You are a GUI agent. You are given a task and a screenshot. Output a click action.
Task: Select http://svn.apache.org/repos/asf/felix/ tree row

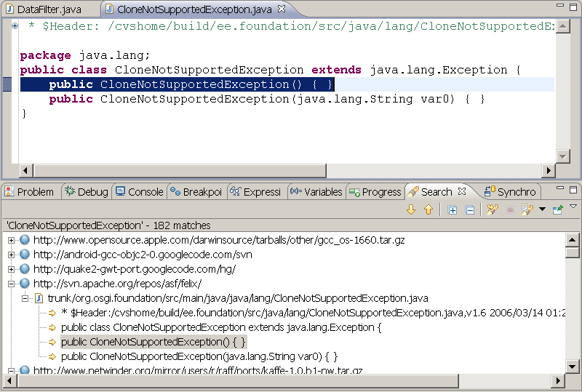pos(117,284)
